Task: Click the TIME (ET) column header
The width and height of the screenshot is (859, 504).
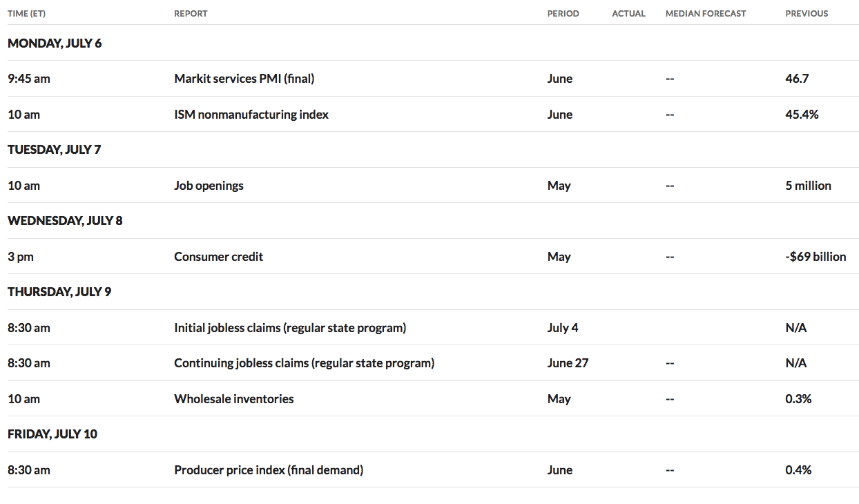Action: tap(26, 13)
